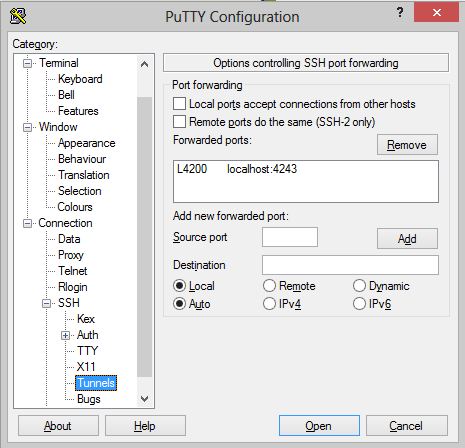
Task: Open the Window category
Action: [58, 127]
